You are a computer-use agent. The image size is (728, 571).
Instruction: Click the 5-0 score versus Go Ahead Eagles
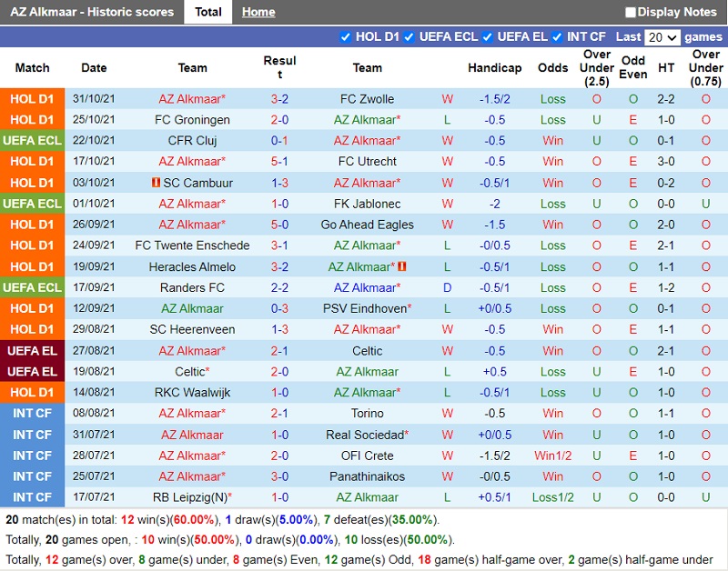(279, 225)
